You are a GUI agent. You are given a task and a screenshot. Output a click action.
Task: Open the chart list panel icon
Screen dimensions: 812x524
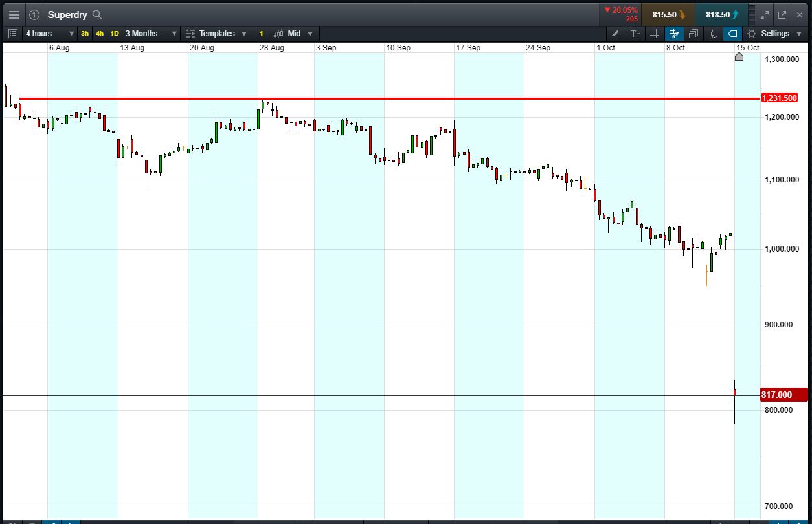pos(12,34)
